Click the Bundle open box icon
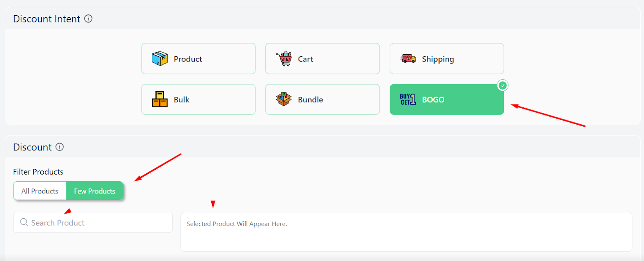The image size is (644, 261). pos(284,99)
